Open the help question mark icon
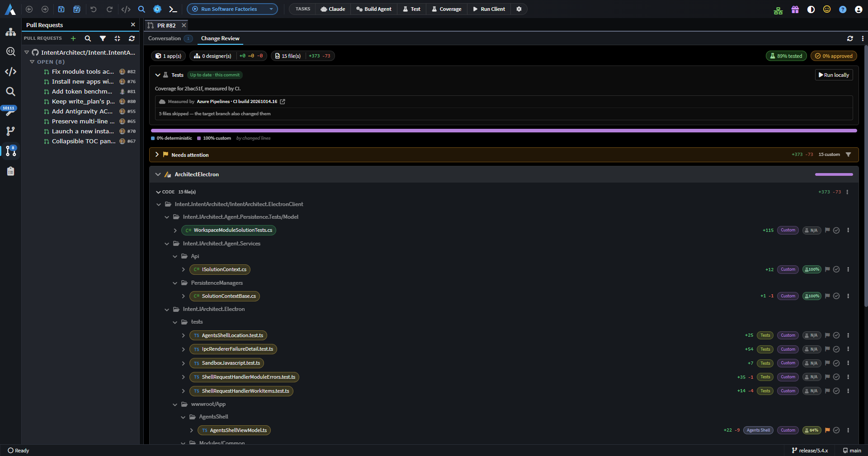Image resolution: width=868 pixels, height=456 pixels. click(x=843, y=9)
